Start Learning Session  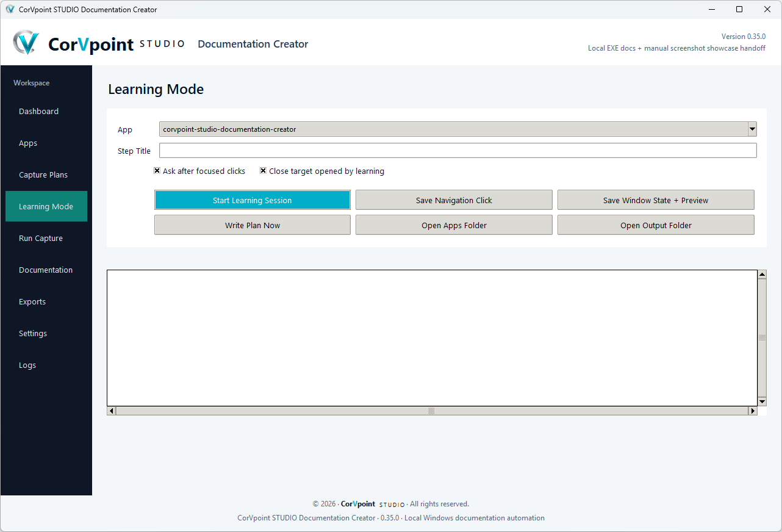point(253,200)
